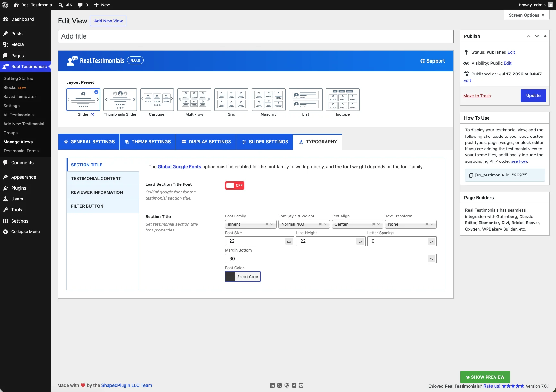Open the admin bar search magnifier

point(61,5)
